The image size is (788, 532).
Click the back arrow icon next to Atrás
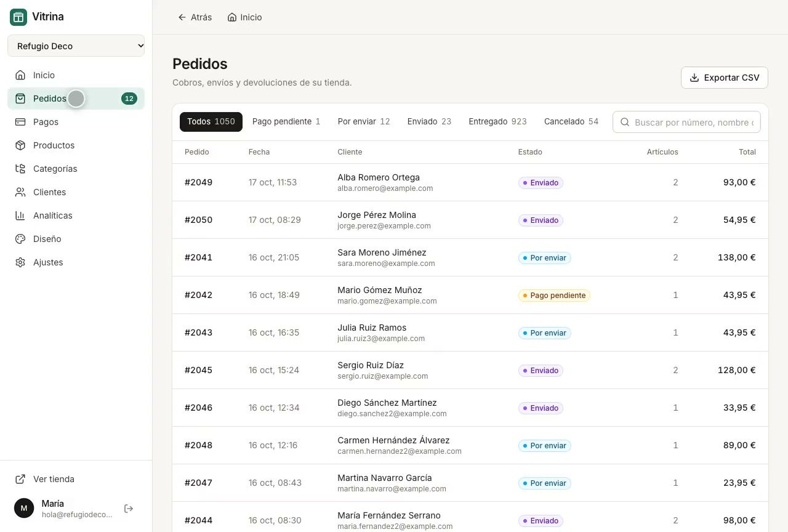point(182,17)
